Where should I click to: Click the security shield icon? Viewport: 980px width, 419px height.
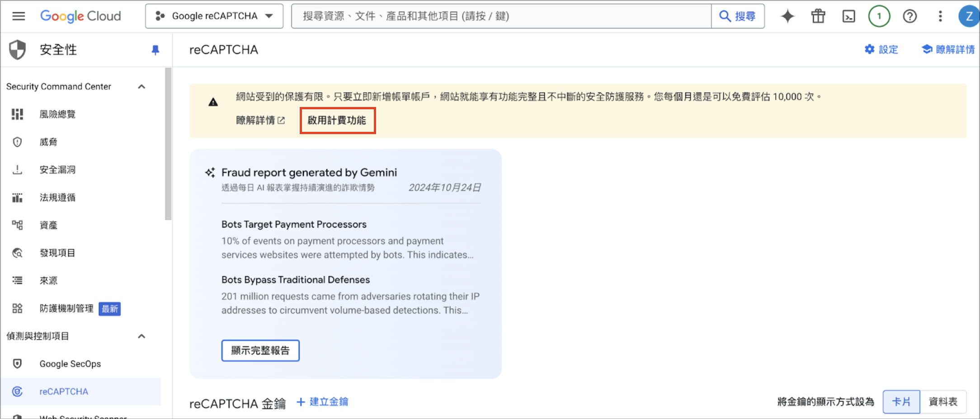18,49
